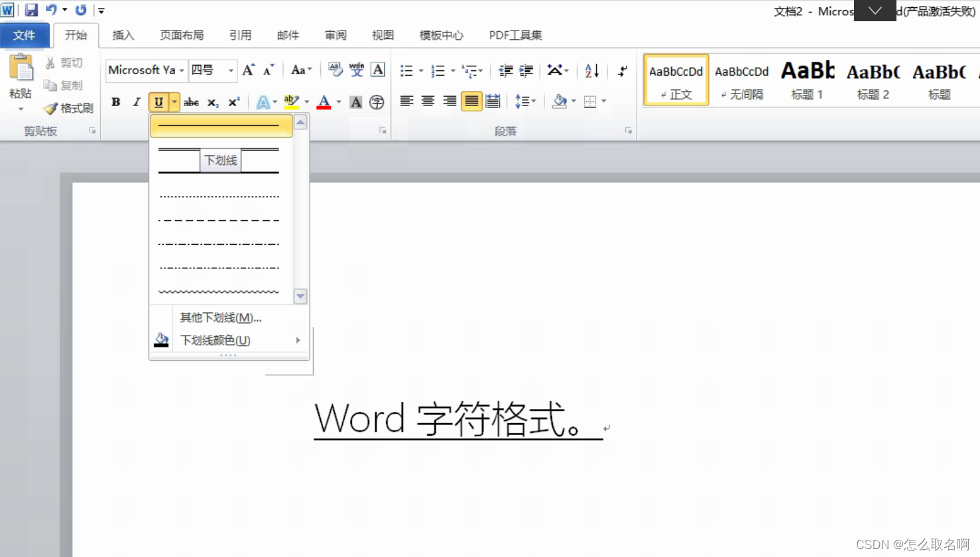
Task: Toggle Justify alignment
Action: click(x=471, y=101)
